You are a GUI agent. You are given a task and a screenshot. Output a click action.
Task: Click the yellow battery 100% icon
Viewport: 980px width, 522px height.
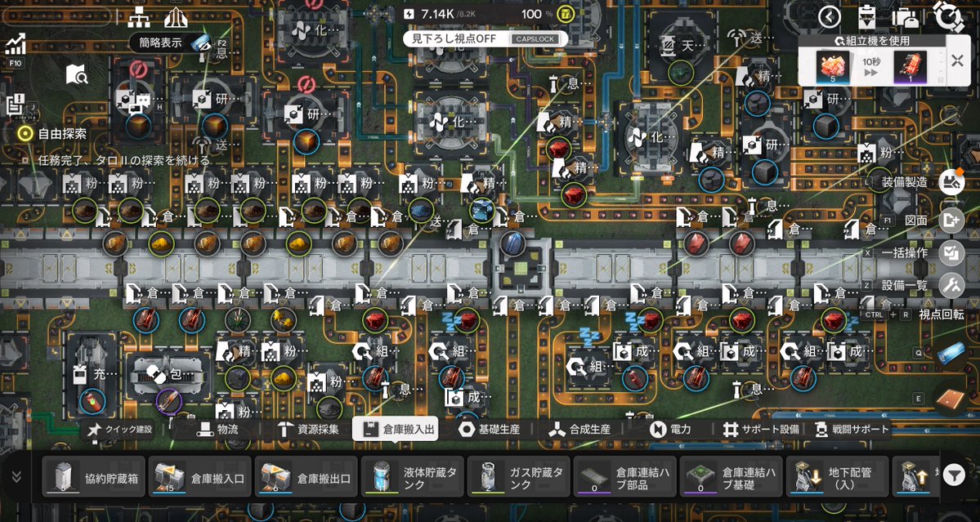pos(566,14)
